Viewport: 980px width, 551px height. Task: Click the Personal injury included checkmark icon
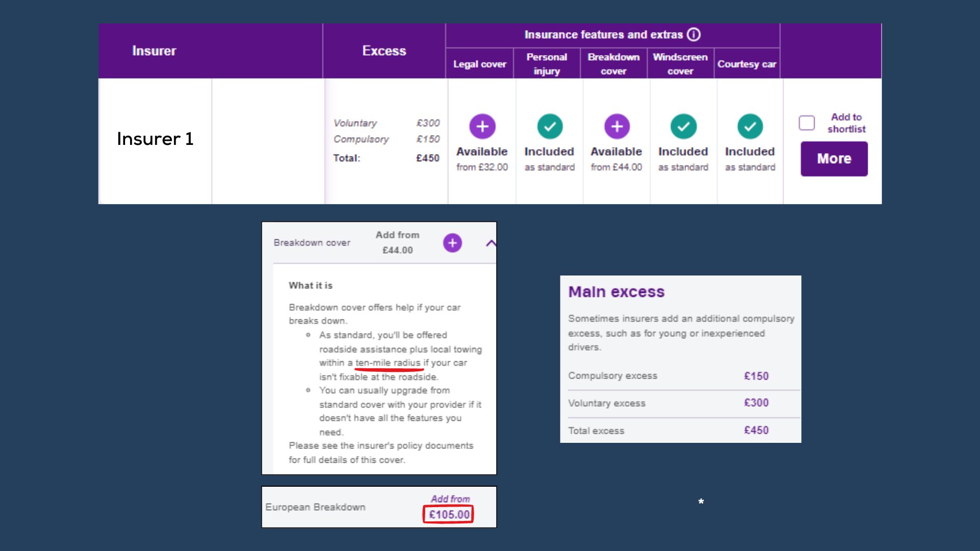click(x=549, y=127)
